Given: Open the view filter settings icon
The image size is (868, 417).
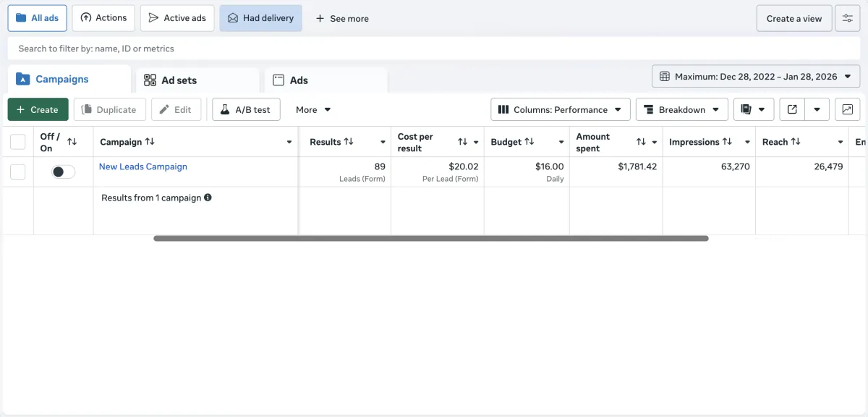Looking at the screenshot, I should pos(847,18).
